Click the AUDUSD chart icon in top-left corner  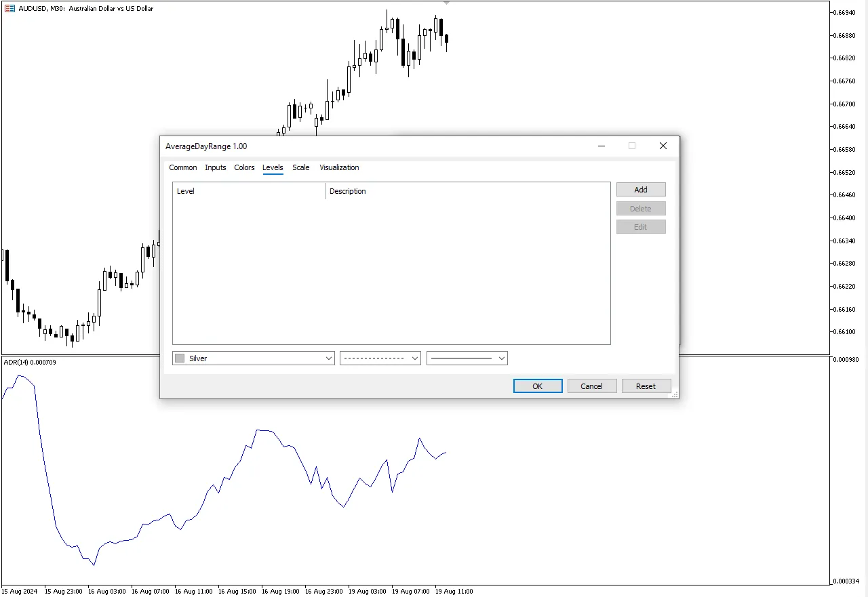(x=9, y=9)
